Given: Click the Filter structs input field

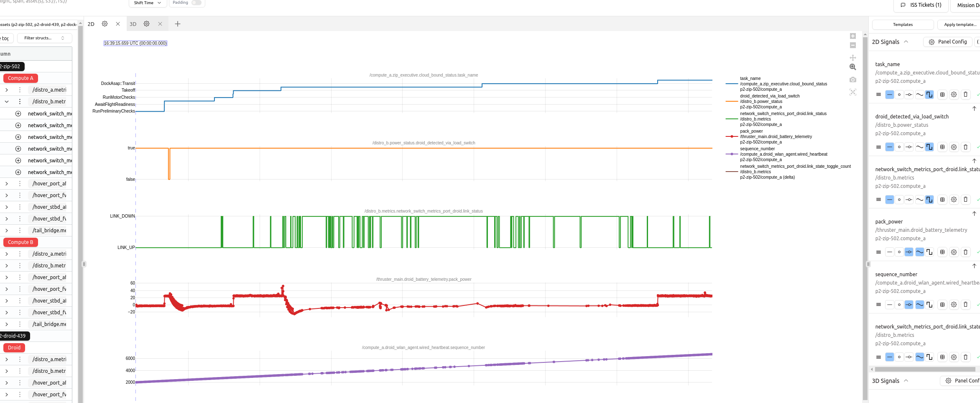Looking at the screenshot, I should (44, 38).
